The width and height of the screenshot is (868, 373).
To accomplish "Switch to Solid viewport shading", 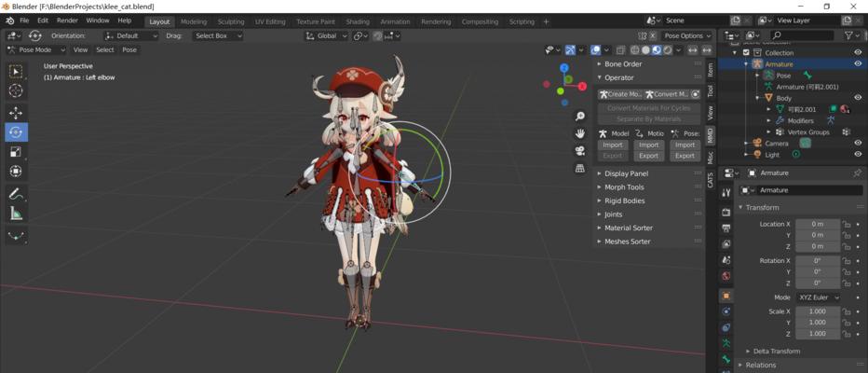I will [x=645, y=49].
